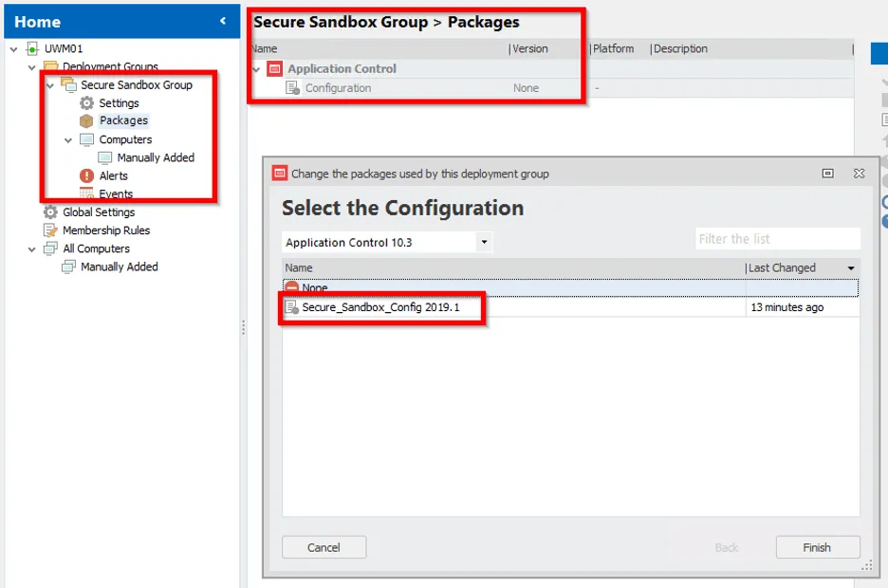Screen dimensions: 888x588
Task: Click the Application Control red icon in packages list
Action: coord(275,69)
